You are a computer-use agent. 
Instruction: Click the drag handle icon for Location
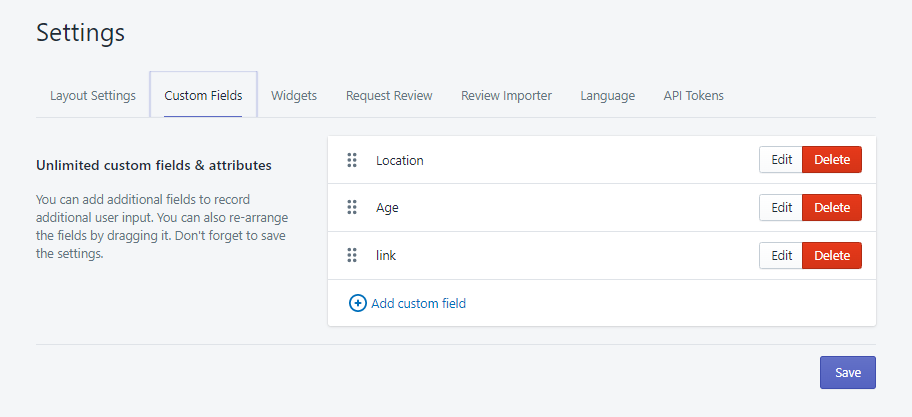coord(352,160)
